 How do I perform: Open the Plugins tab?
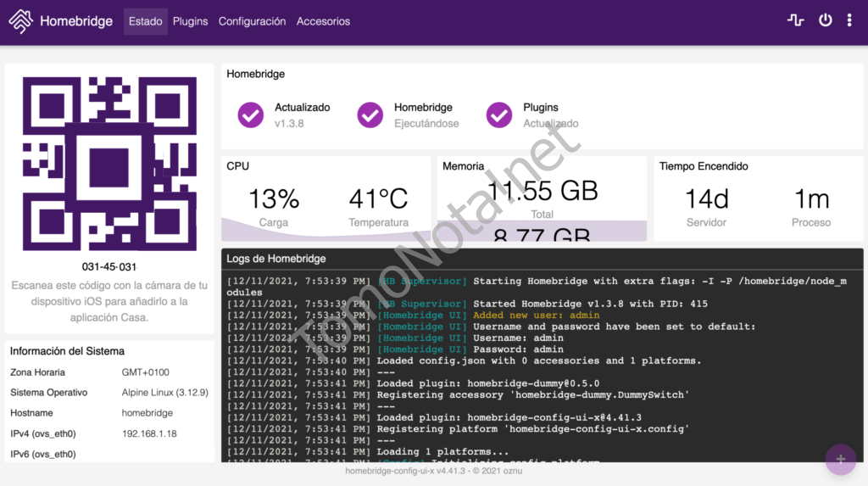click(190, 21)
